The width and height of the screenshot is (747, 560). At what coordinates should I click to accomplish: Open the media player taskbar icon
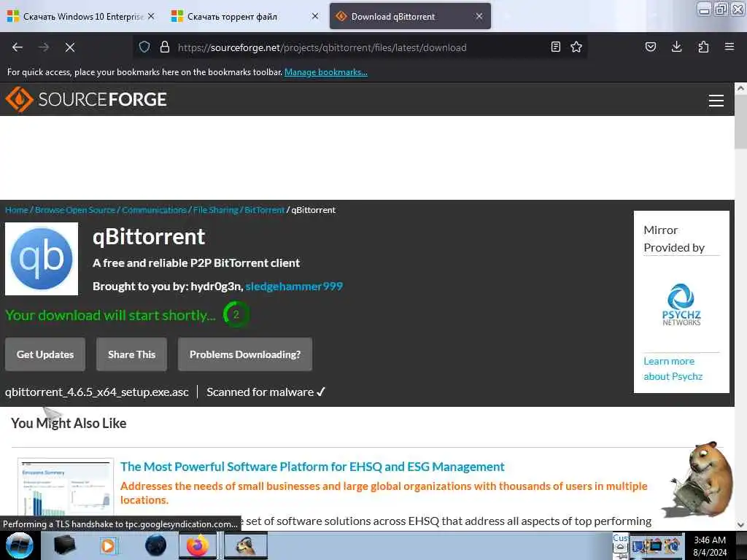click(x=108, y=545)
